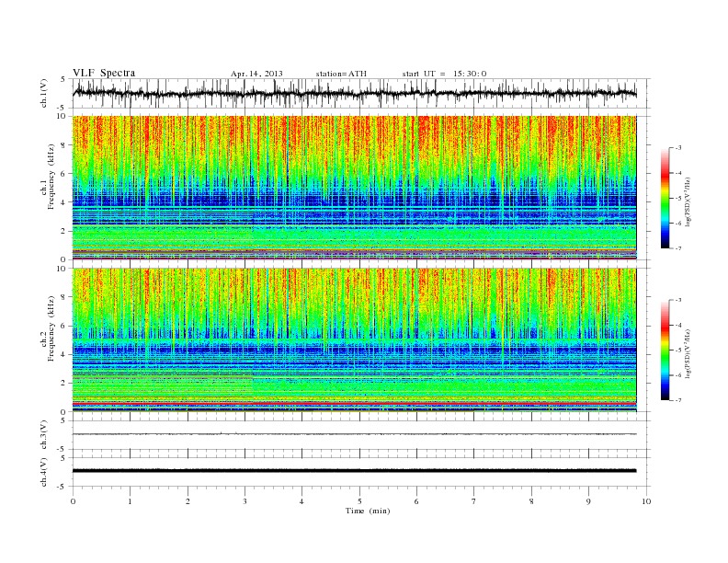Click the "10" tick on the time axis

(x=646, y=501)
